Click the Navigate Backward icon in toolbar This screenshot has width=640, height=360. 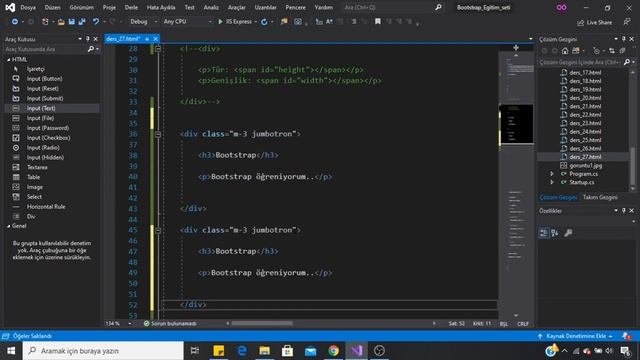coord(15,22)
